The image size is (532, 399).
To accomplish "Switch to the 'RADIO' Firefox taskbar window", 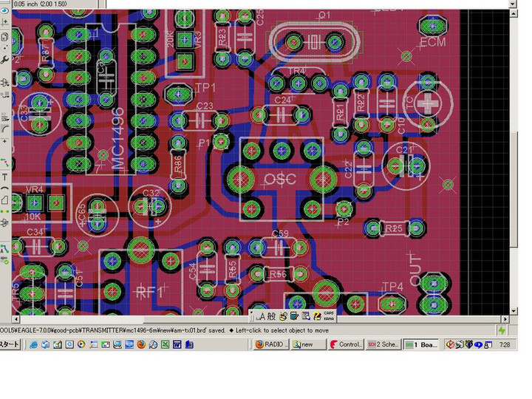I will pyautogui.click(x=270, y=345).
